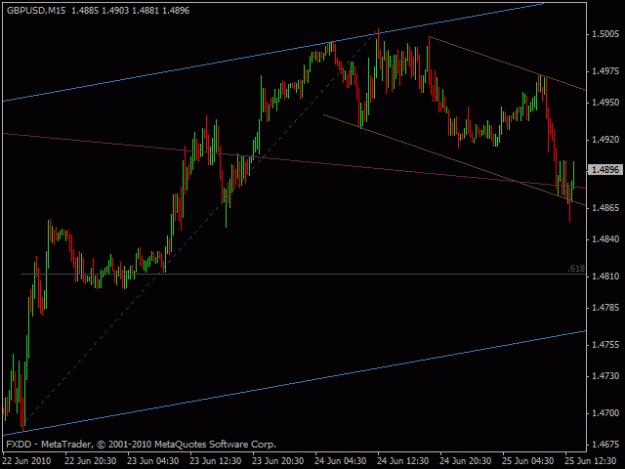This screenshot has width=625, height=469.
Task: Select the horizontal .618 Fibonacci level line
Action: (x=303, y=274)
